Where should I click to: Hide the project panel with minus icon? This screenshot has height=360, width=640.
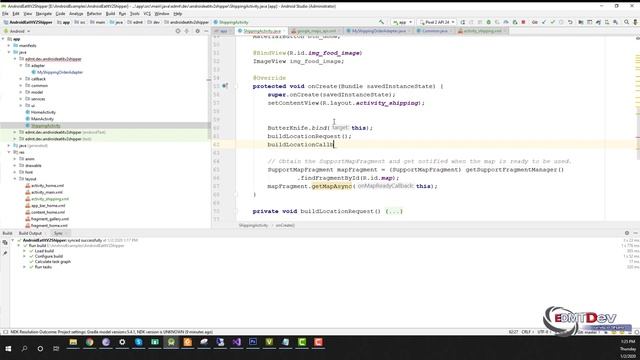206,31
